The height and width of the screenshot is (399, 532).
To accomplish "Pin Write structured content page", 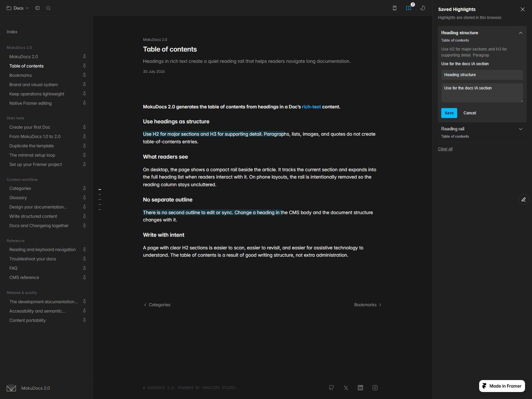I will 84,216.
